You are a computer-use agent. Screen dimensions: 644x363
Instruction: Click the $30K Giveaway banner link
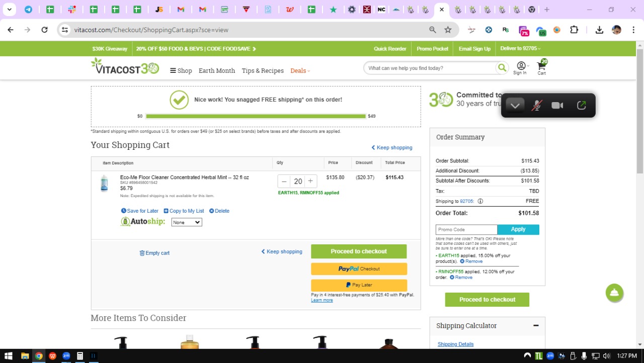tap(110, 49)
